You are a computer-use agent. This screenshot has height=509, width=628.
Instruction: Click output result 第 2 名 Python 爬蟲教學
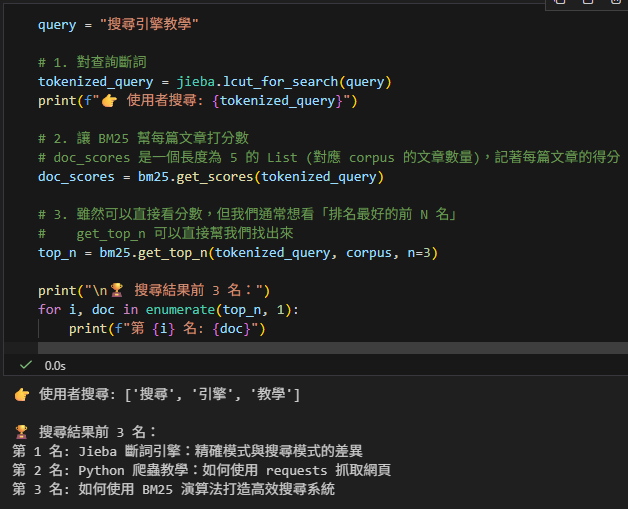[x=201, y=470]
